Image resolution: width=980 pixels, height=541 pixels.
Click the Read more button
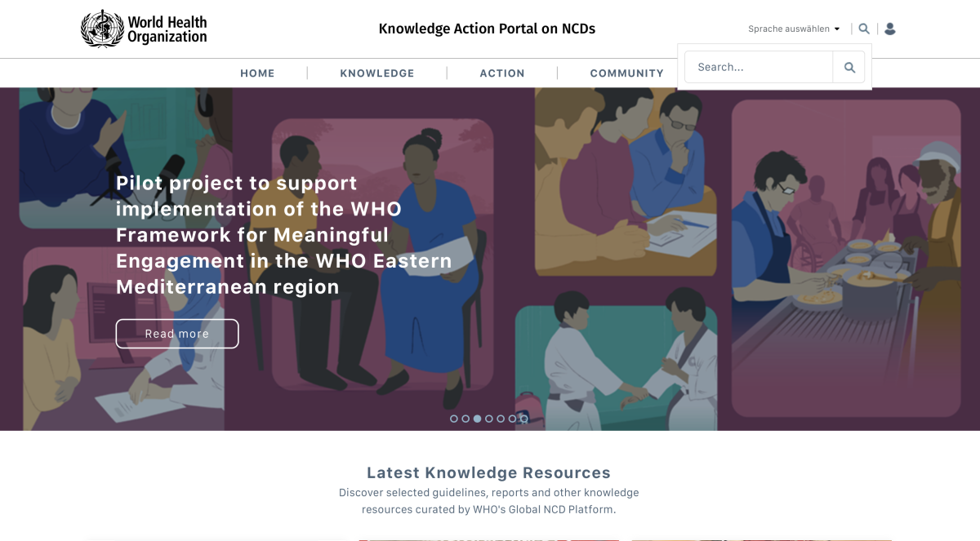tap(177, 334)
